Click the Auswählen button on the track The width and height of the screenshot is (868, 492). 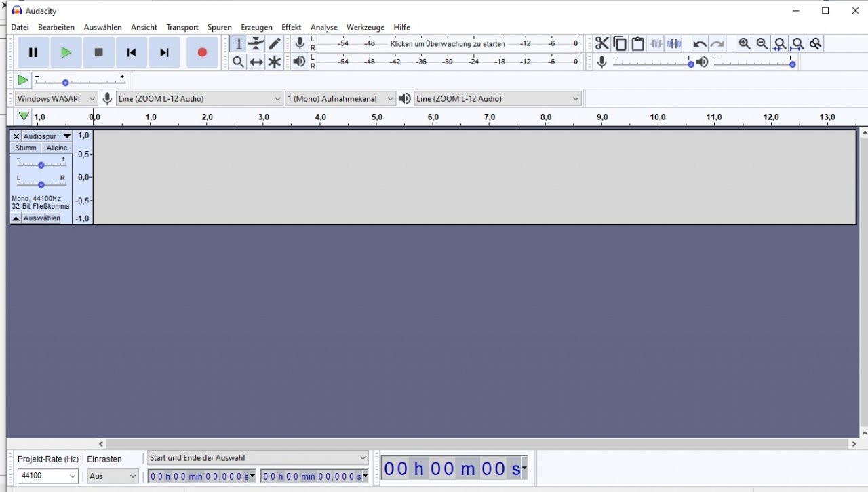pos(41,218)
